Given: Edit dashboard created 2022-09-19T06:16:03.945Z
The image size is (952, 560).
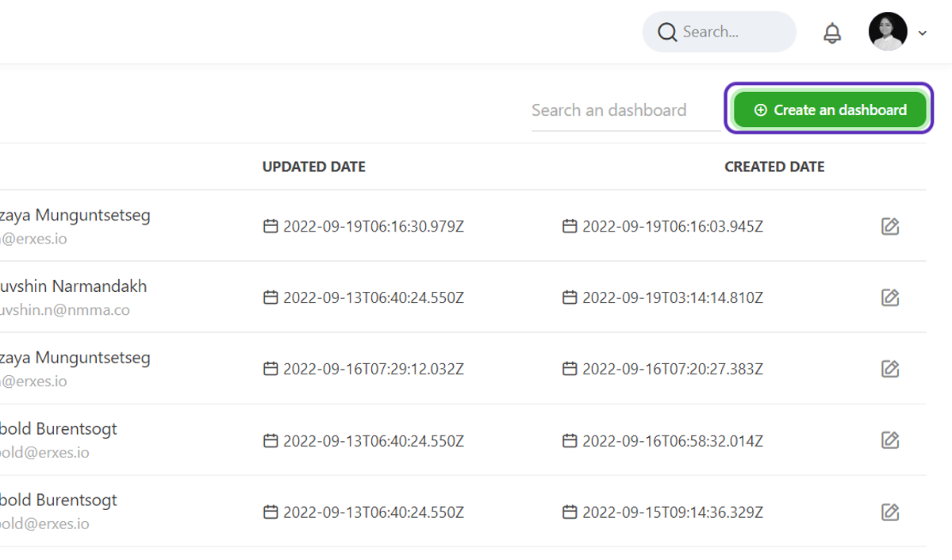Looking at the screenshot, I should click(x=890, y=226).
